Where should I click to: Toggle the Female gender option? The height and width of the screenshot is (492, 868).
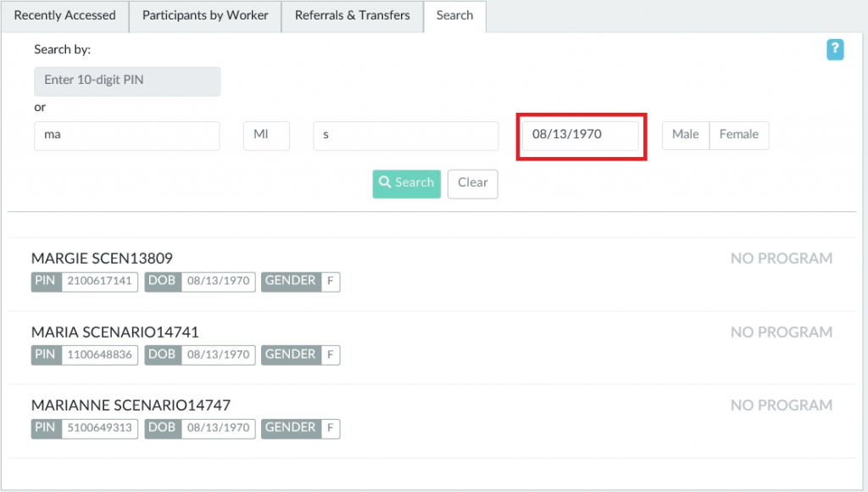[x=738, y=135]
